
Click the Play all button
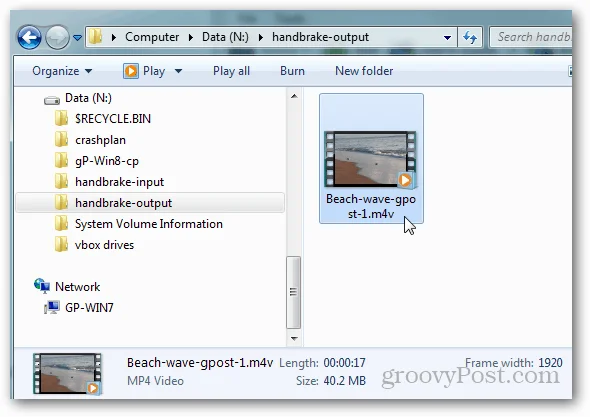231,71
